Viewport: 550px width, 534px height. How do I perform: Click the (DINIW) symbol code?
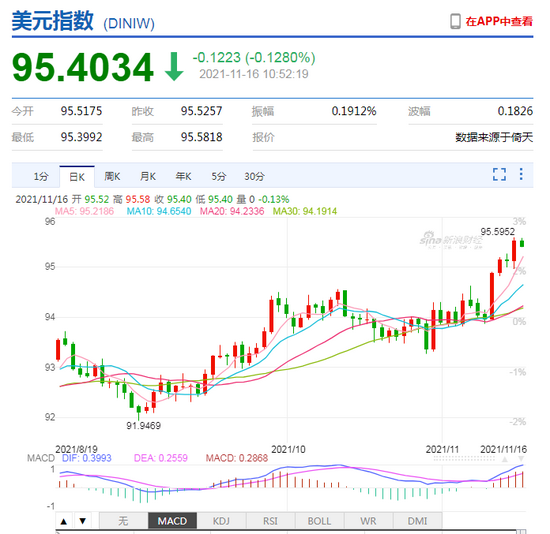coord(129,24)
